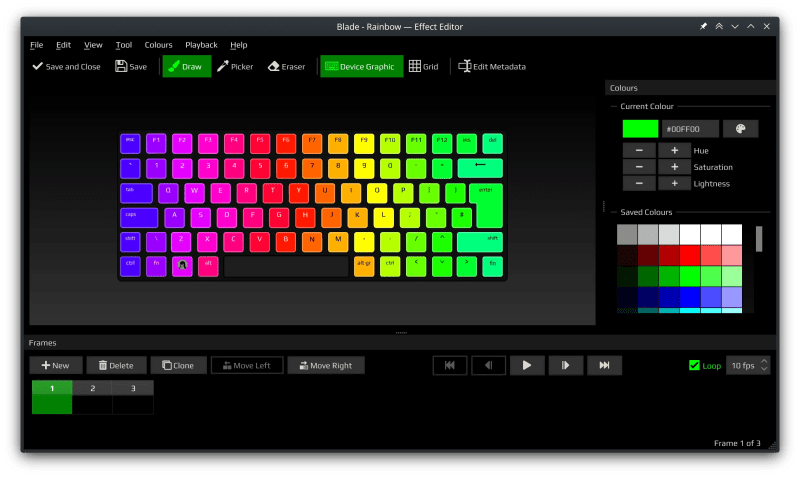
Task: Toggle the Loop checkbox
Action: [x=694, y=365]
